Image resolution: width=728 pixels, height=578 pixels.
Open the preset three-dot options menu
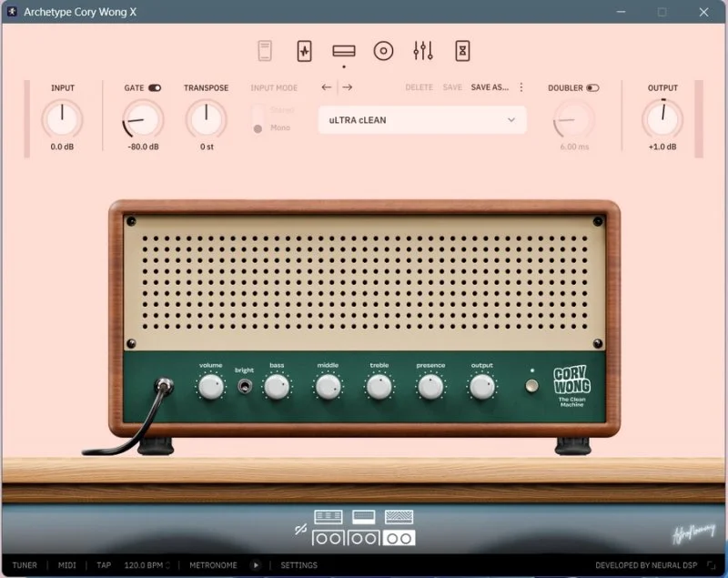coord(521,87)
